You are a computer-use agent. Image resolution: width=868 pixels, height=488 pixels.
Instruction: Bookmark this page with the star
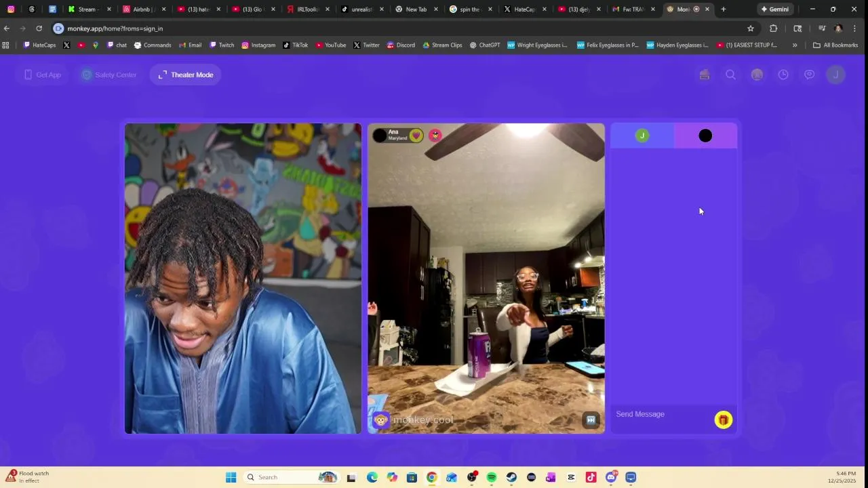751,28
